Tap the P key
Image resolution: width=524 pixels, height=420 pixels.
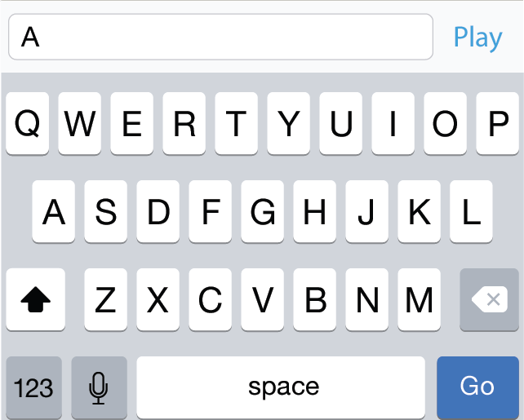coord(498,123)
